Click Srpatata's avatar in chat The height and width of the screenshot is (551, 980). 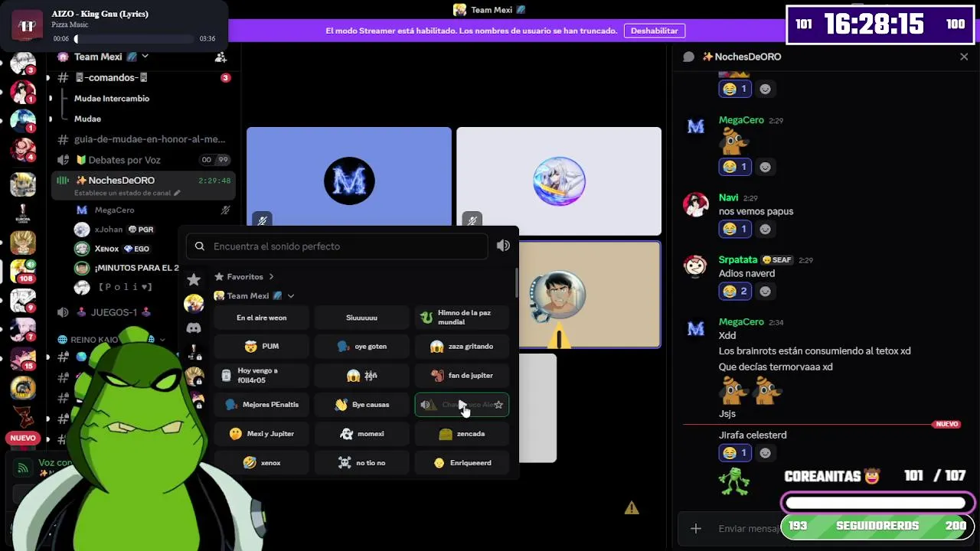(695, 266)
